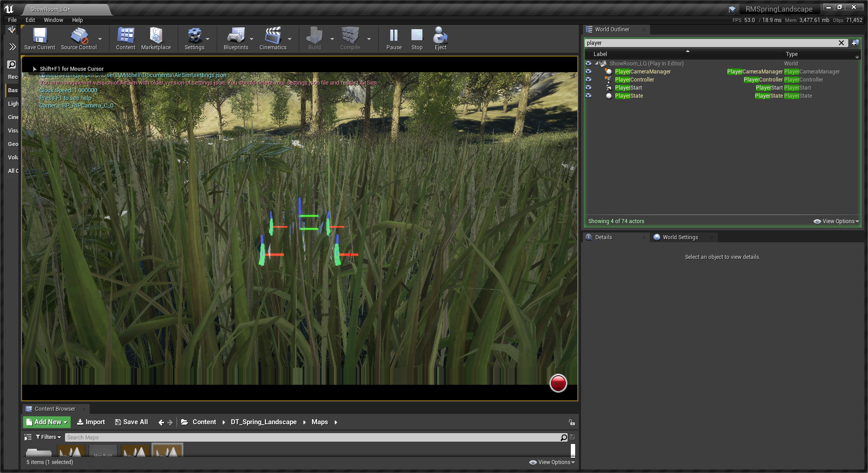Open Cinematics dropdown arrow
Screen dimensions: 868x473
point(290,39)
